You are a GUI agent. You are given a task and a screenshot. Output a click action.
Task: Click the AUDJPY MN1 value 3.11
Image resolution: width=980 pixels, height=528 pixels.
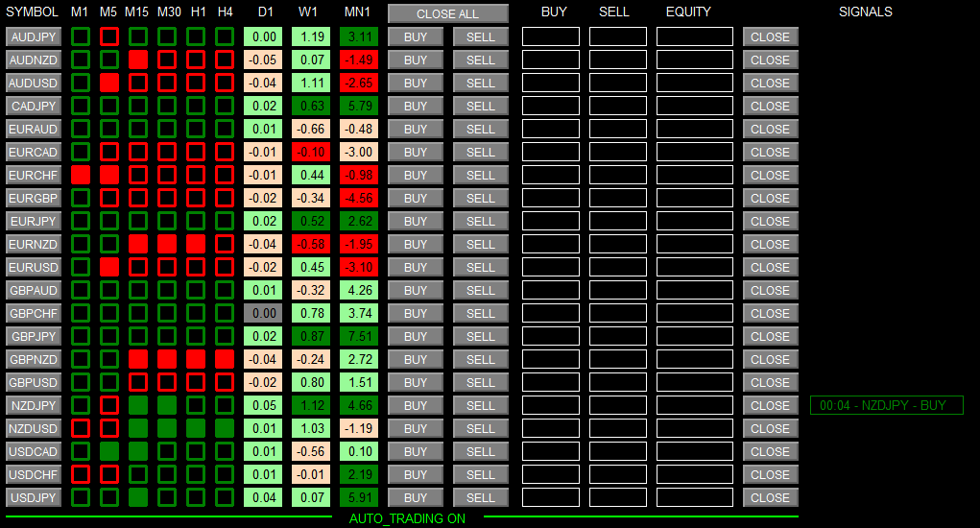(359, 36)
